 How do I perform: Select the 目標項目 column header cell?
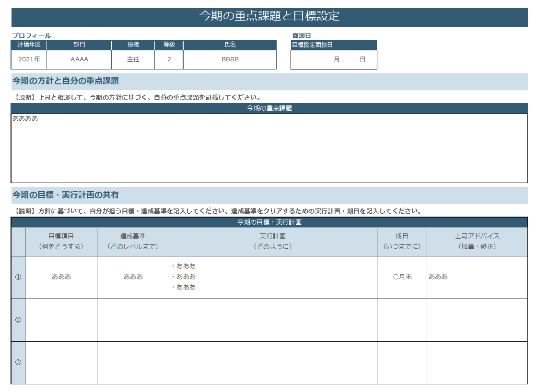coord(61,242)
